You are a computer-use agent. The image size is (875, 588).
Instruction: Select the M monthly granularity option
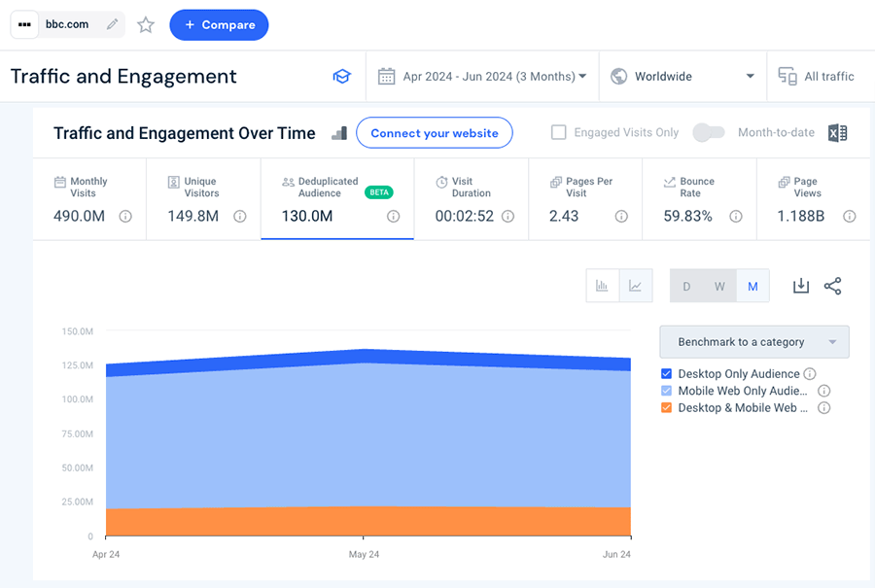pos(752,286)
